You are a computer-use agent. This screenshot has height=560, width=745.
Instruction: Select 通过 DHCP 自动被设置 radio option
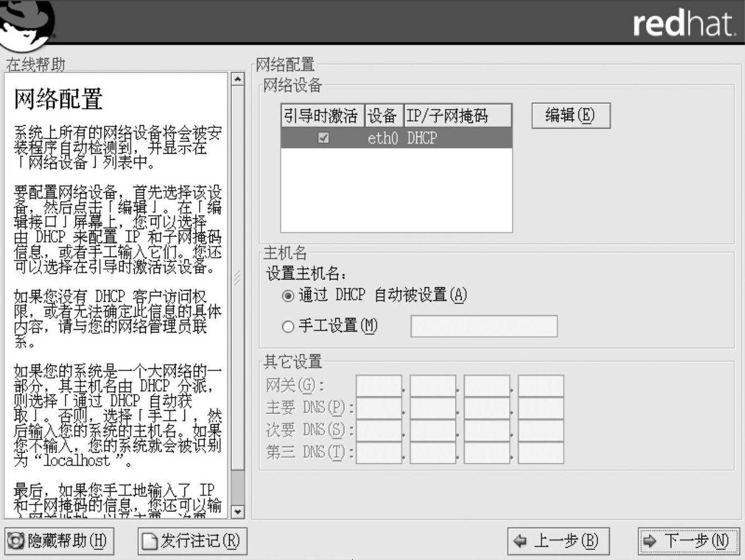coord(288,296)
